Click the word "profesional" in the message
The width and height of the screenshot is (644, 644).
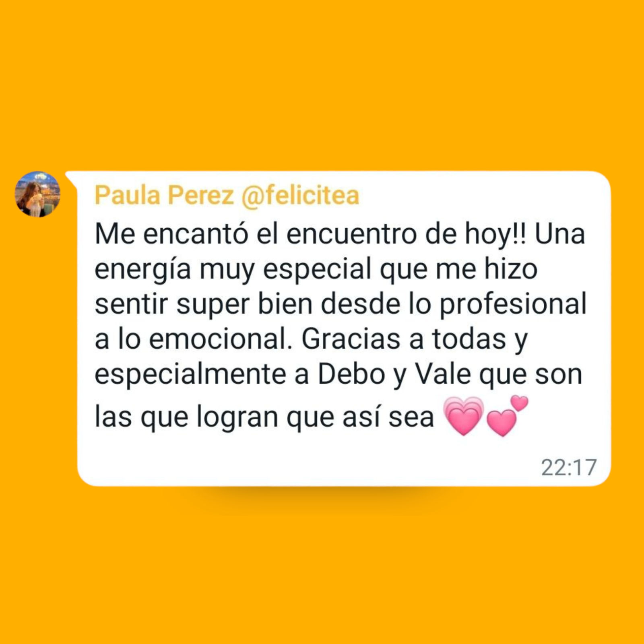click(513, 305)
